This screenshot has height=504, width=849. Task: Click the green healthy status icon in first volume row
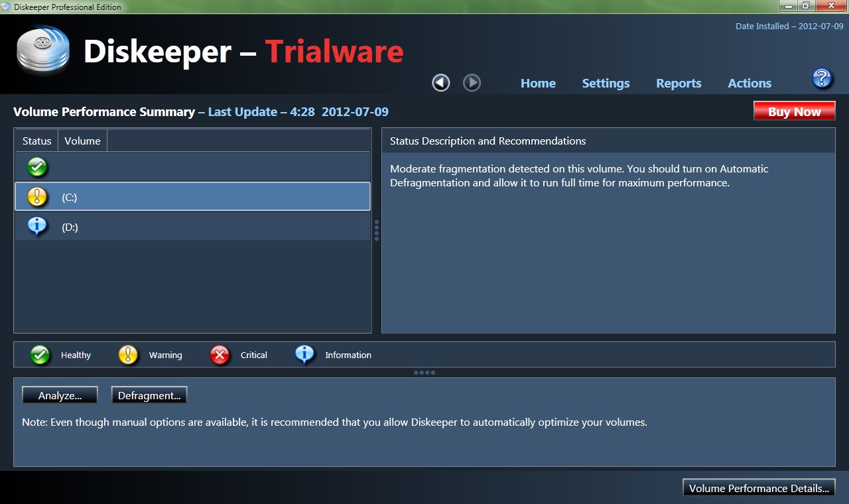point(38,167)
